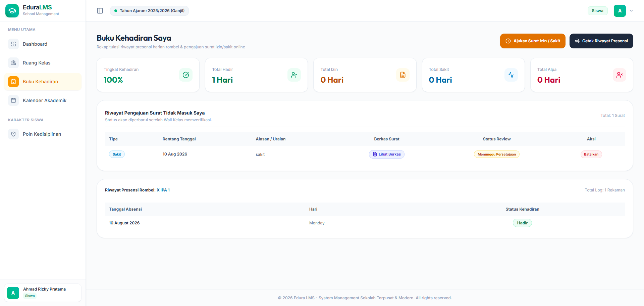This screenshot has width=644, height=306.
Task: Click the 10 August 2026 attendance row
Action: pyautogui.click(x=365, y=223)
